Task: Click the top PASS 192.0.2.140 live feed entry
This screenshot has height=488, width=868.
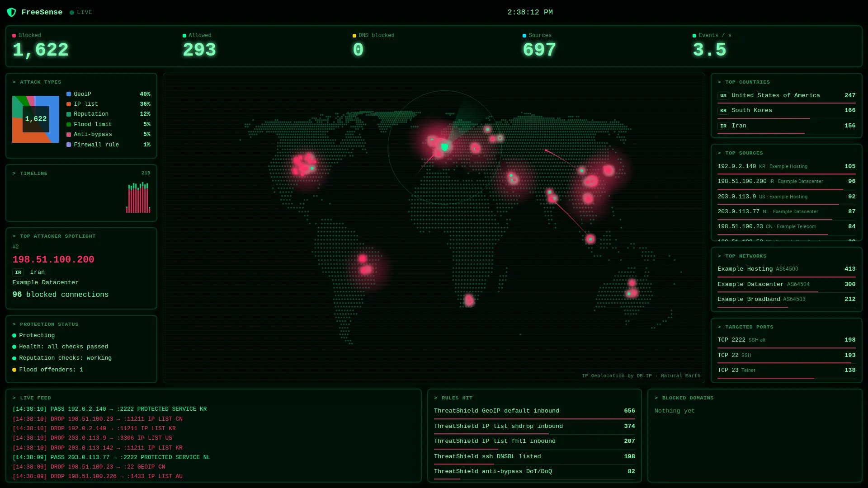Action: point(109,409)
